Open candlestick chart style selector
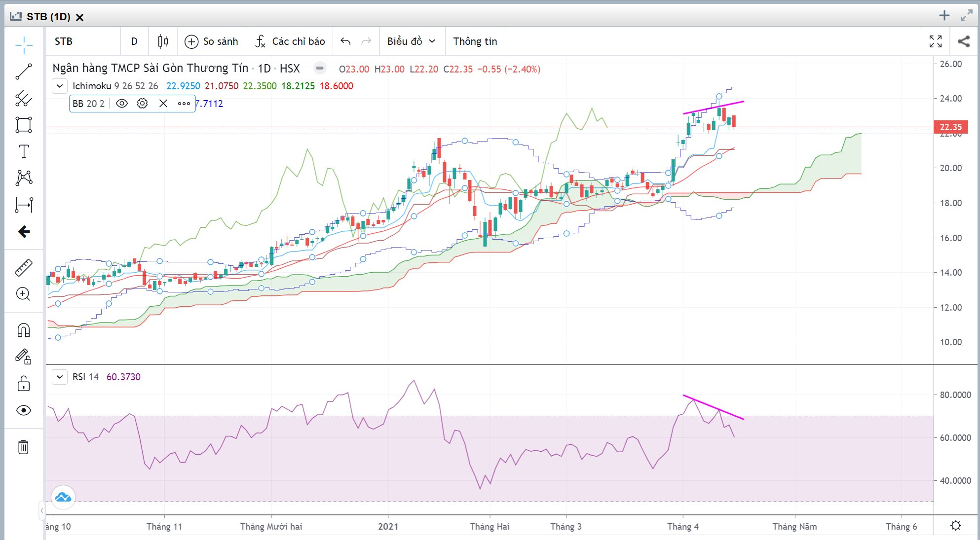Image resolution: width=980 pixels, height=540 pixels. pos(163,41)
